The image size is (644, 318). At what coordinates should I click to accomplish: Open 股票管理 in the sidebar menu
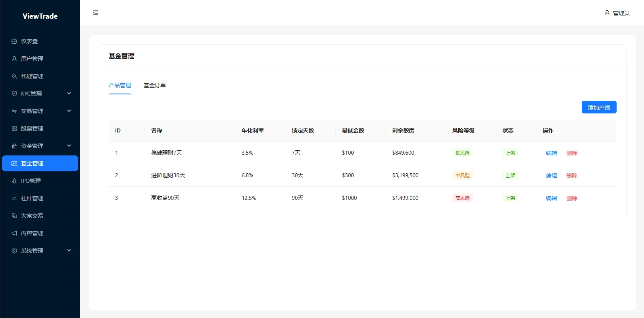pos(40,128)
